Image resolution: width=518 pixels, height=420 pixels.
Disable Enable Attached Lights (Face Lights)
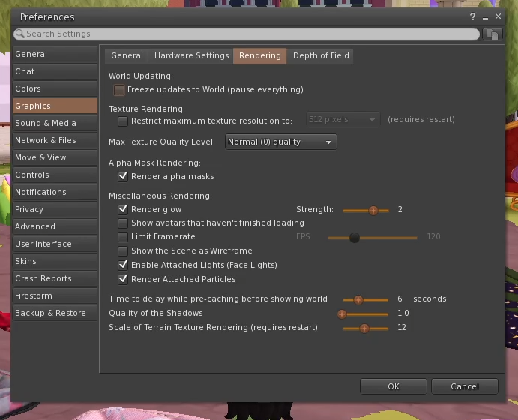123,265
